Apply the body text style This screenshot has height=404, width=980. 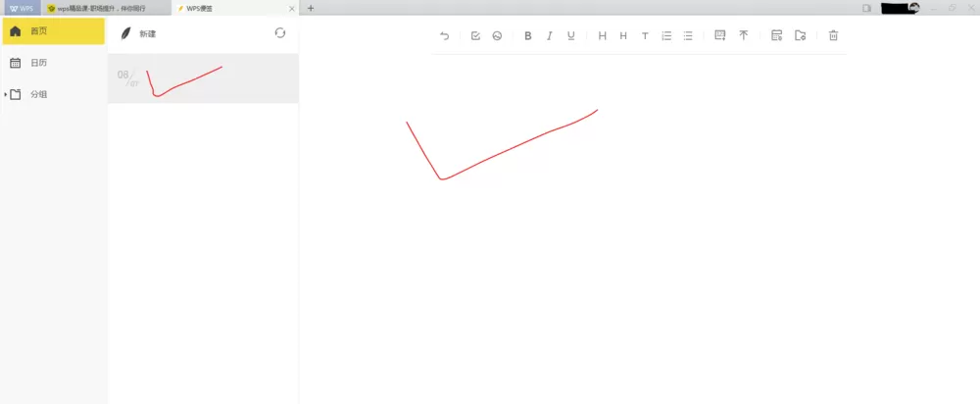coord(645,35)
